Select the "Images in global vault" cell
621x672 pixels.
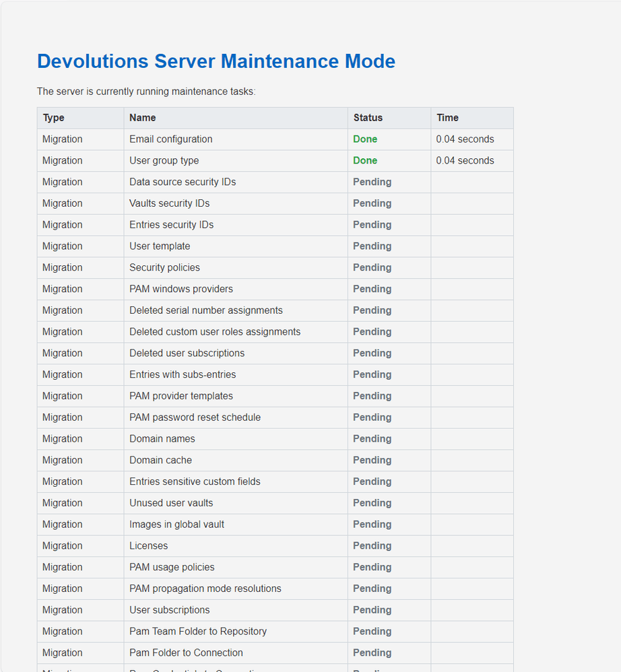236,525
